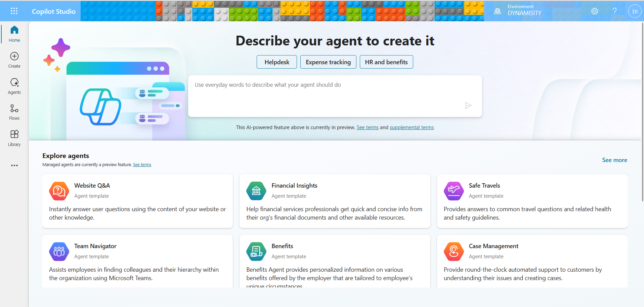Click the Environment globe icon

(x=498, y=11)
